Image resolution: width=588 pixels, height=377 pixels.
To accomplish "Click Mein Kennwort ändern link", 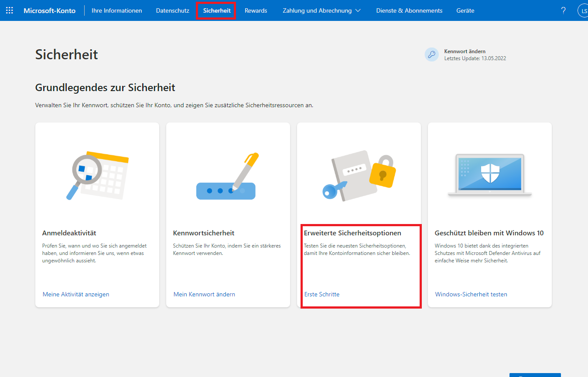I will [x=204, y=294].
